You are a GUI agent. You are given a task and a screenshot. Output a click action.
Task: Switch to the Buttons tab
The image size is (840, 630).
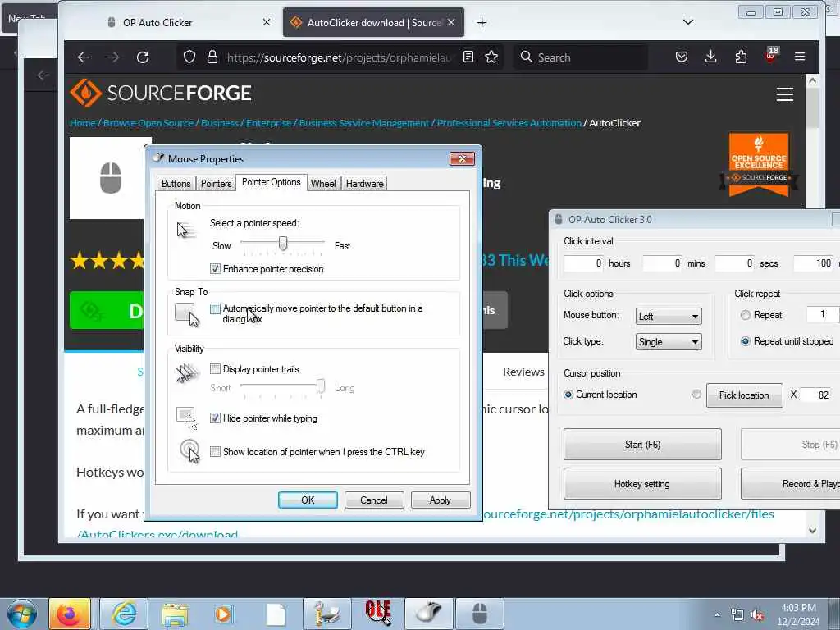(x=176, y=184)
